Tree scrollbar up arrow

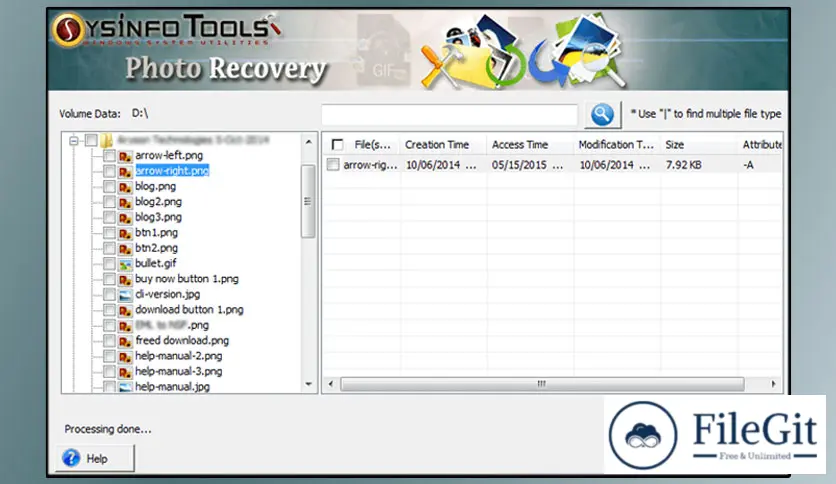[309, 142]
